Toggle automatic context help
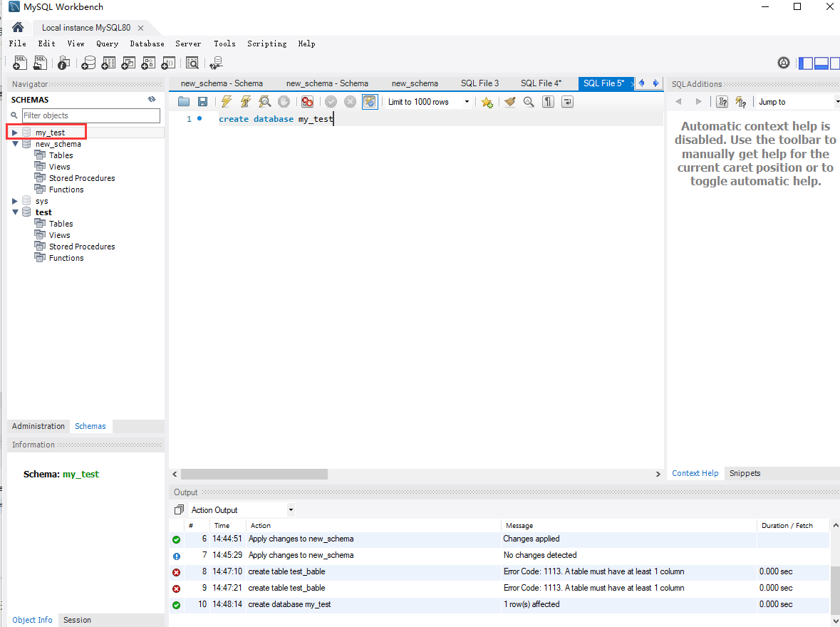Viewport: 840px width, 627px height. point(741,102)
